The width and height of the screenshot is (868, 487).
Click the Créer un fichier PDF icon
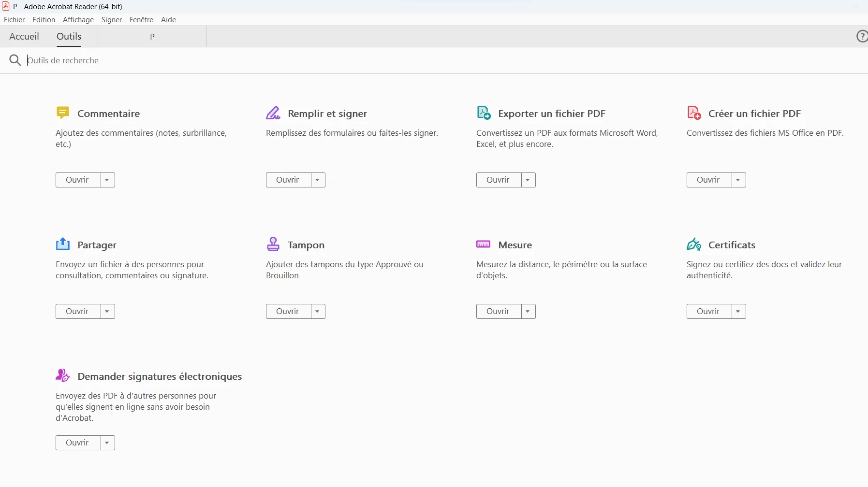click(694, 113)
